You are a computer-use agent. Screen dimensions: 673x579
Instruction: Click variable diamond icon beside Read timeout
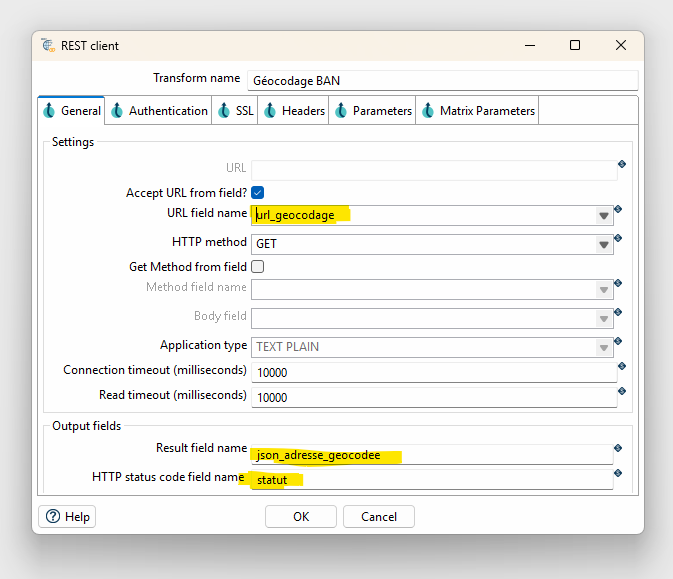coord(621,391)
